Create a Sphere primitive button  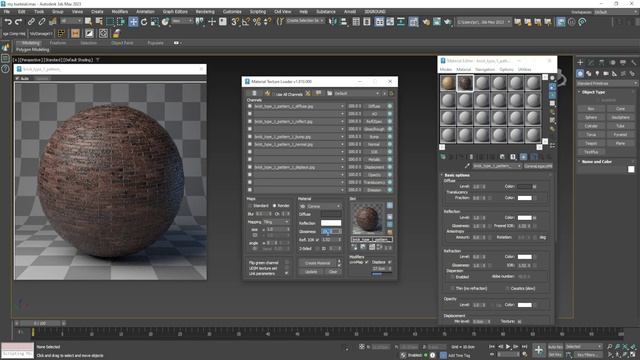tap(591, 117)
